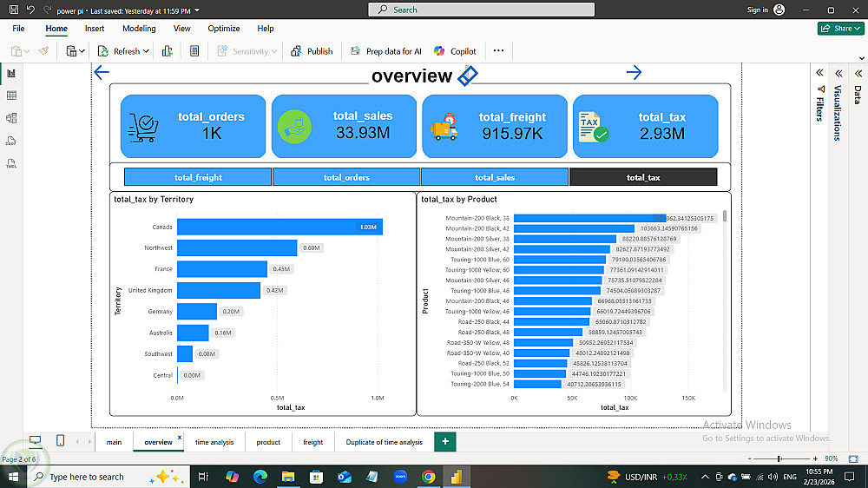Switch to Table view icon
Screen dimensions: 868x488
(11, 96)
